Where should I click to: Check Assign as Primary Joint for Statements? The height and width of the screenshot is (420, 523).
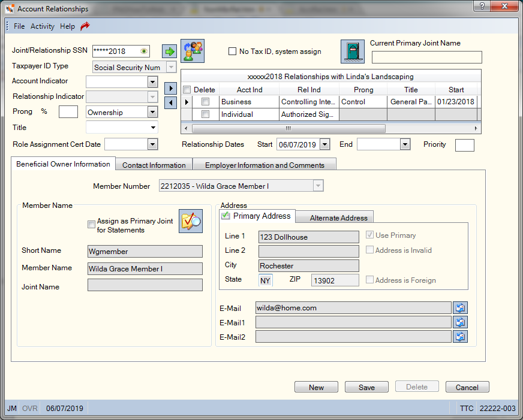[91, 224]
